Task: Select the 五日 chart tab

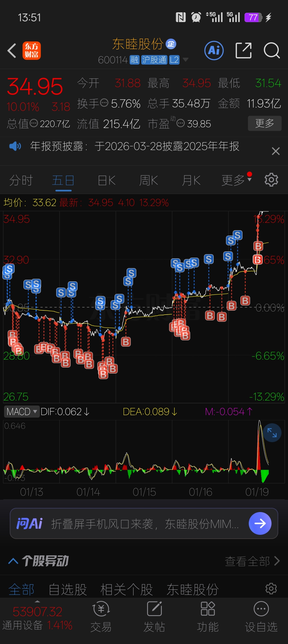Action: click(63, 180)
